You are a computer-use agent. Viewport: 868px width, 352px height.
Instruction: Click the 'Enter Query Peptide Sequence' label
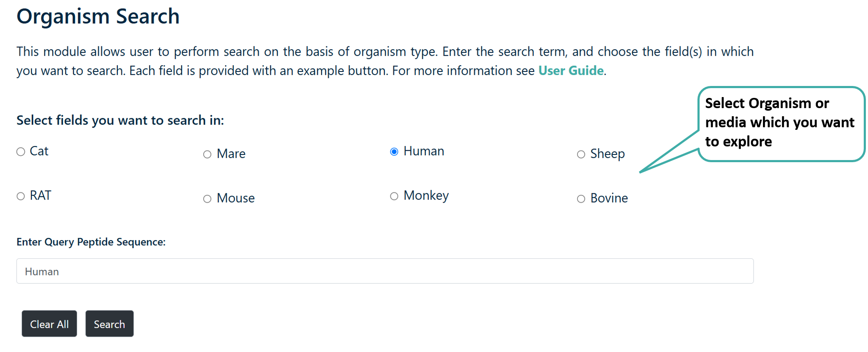pyautogui.click(x=91, y=242)
